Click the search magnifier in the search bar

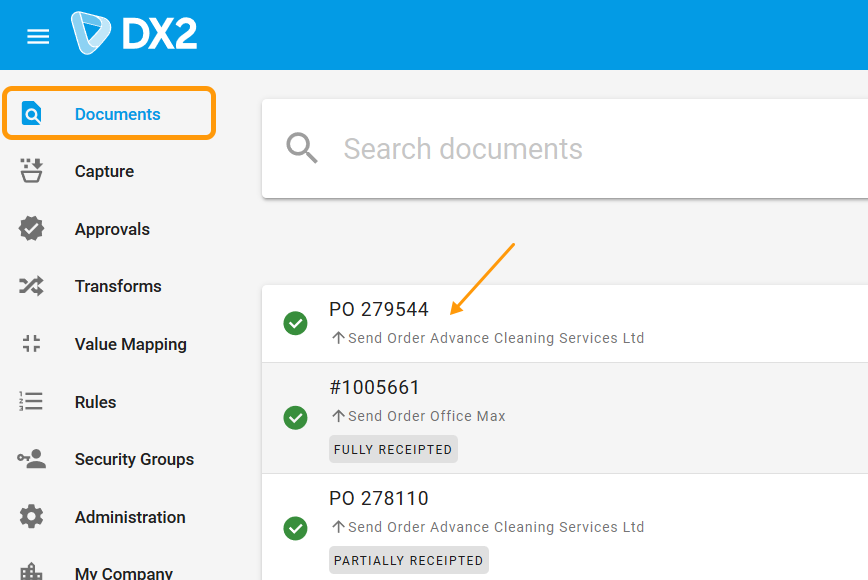300,147
